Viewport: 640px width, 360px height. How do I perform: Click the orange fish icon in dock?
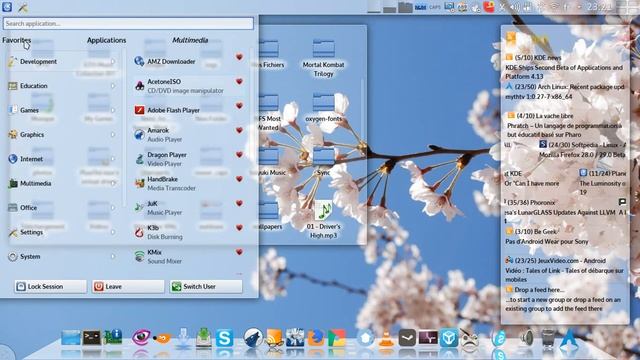[x=162, y=338]
